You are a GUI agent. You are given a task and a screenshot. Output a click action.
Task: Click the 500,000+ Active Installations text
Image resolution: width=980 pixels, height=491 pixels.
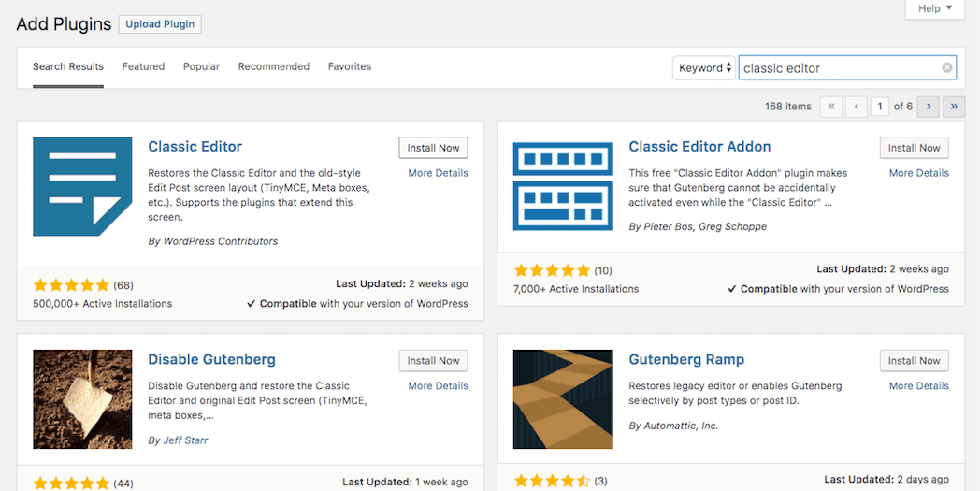point(103,303)
